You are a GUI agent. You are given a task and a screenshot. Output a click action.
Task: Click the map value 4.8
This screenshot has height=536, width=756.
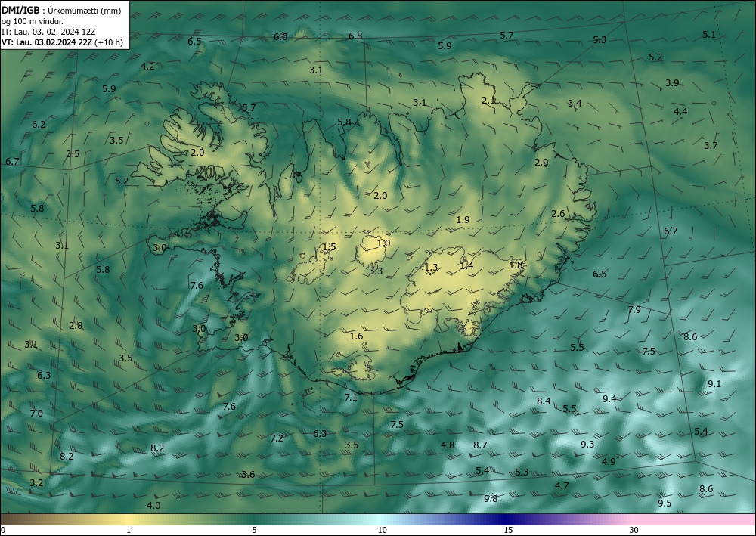[448, 445]
